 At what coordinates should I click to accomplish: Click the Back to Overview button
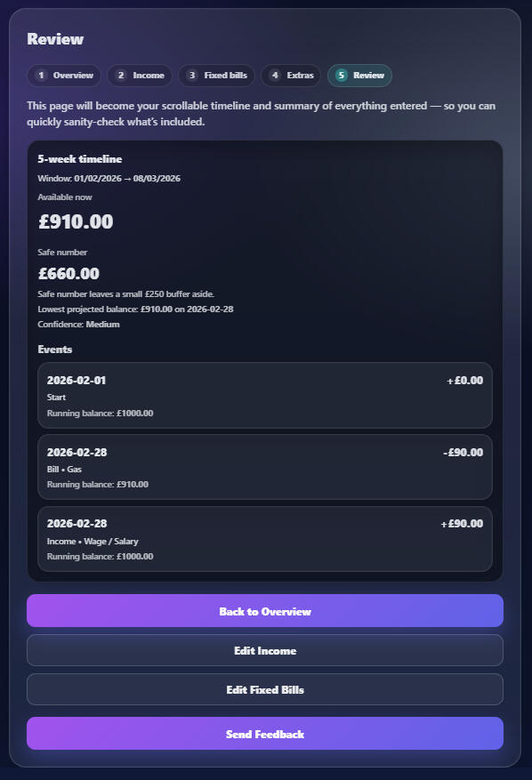(x=264, y=611)
